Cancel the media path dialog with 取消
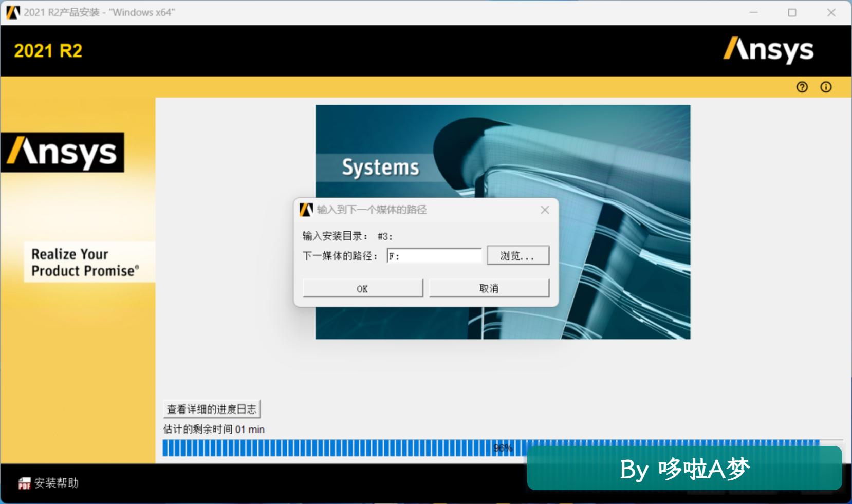The height and width of the screenshot is (504, 852). 489,288
